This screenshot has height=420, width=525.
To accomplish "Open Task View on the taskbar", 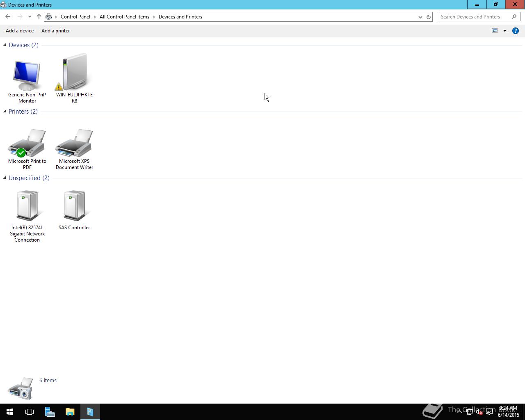I will click(x=30, y=412).
